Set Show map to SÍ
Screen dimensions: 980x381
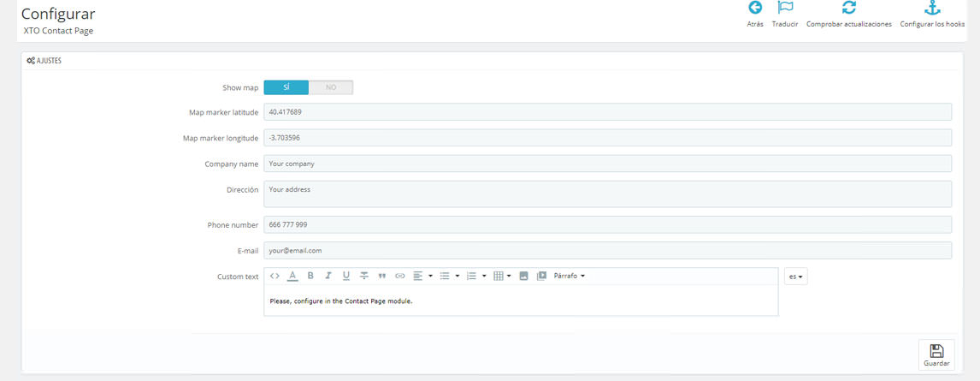[286, 87]
